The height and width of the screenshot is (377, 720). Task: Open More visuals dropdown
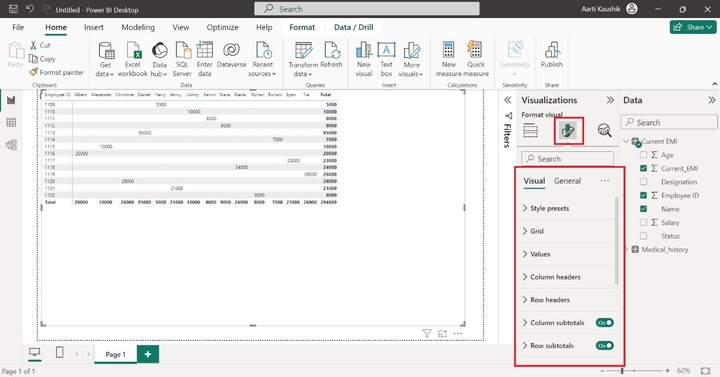coord(411,59)
